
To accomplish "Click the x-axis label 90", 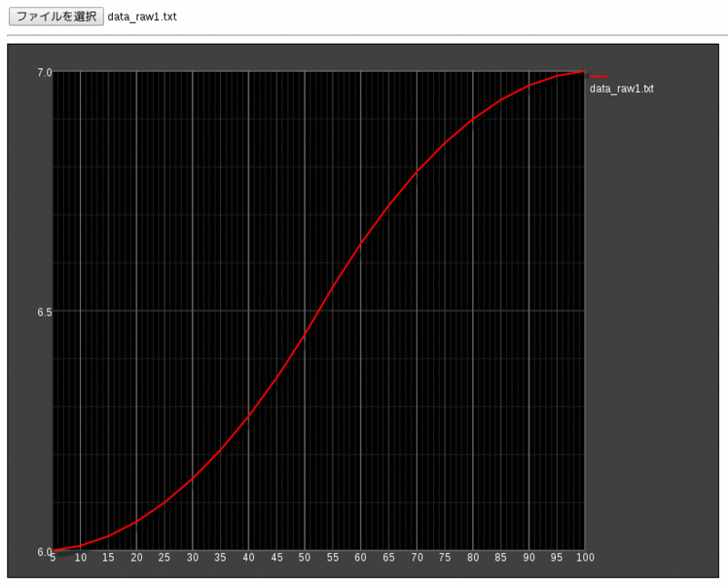I will pos(530,557).
